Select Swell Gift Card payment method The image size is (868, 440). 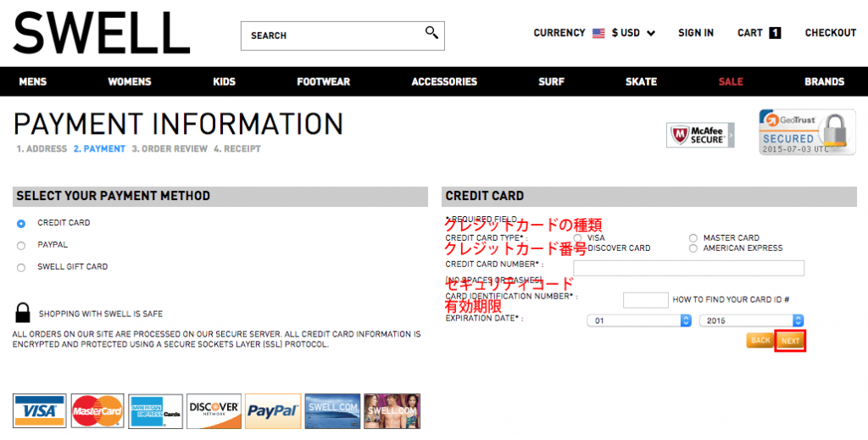[21, 268]
